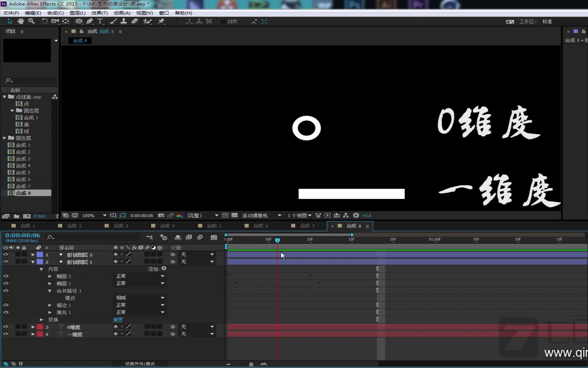588x368 pixels.
Task: Click the region of interest icon
Action: (225, 215)
